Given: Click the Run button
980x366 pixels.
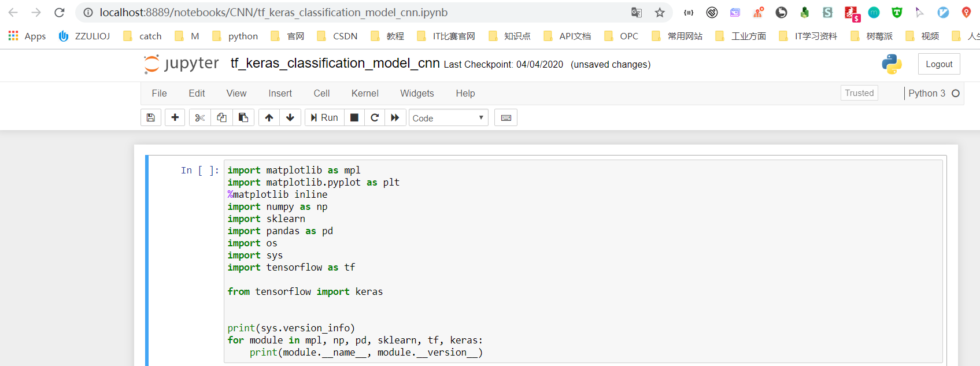Looking at the screenshot, I should (x=324, y=117).
